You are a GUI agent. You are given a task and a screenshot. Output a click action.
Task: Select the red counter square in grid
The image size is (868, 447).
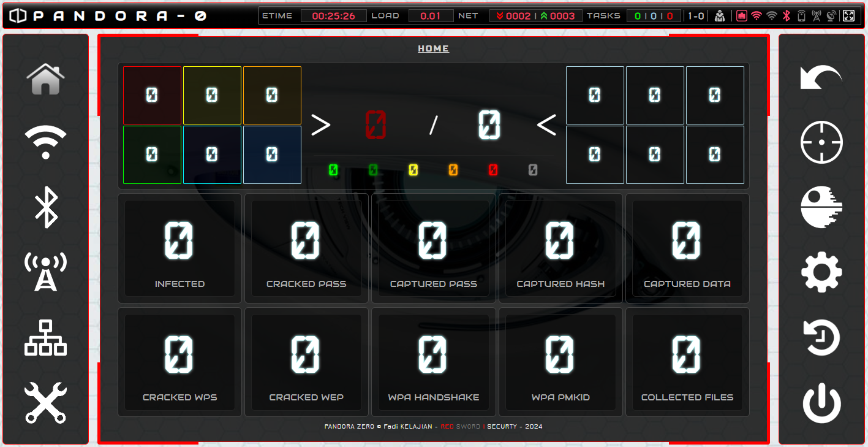152,95
